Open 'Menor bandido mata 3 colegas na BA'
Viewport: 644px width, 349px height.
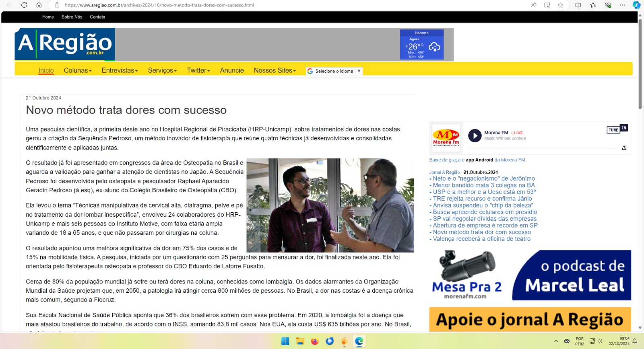click(484, 185)
